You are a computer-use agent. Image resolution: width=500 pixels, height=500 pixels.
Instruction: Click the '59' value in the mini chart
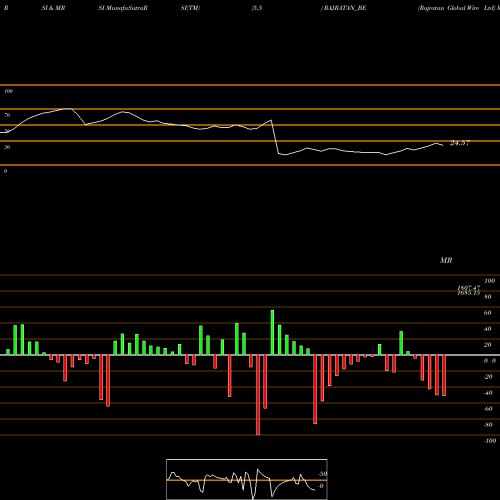323,474
